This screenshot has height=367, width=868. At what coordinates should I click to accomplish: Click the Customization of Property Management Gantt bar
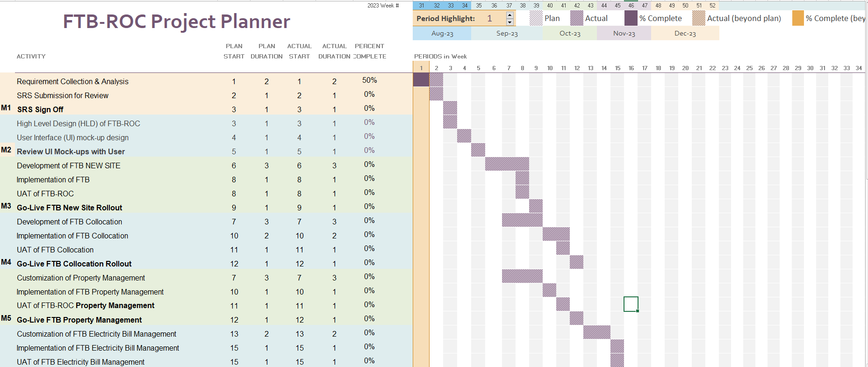pos(522,276)
